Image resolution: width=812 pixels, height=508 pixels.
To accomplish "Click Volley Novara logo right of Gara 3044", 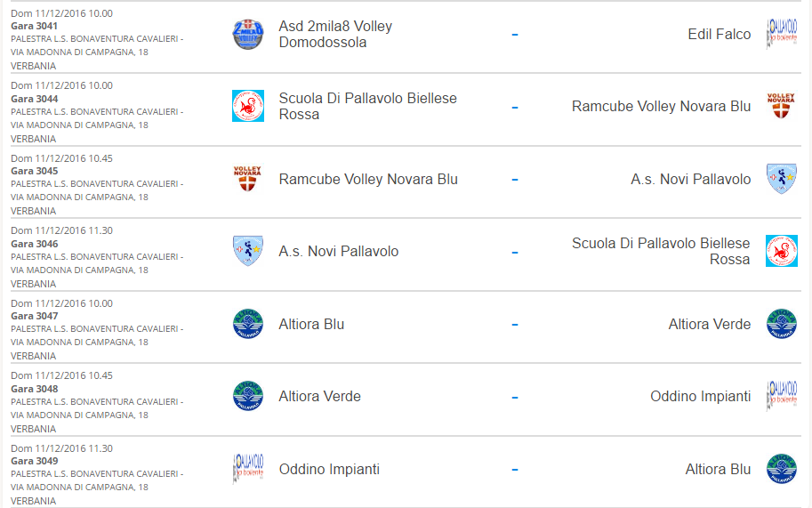I will point(782,106).
